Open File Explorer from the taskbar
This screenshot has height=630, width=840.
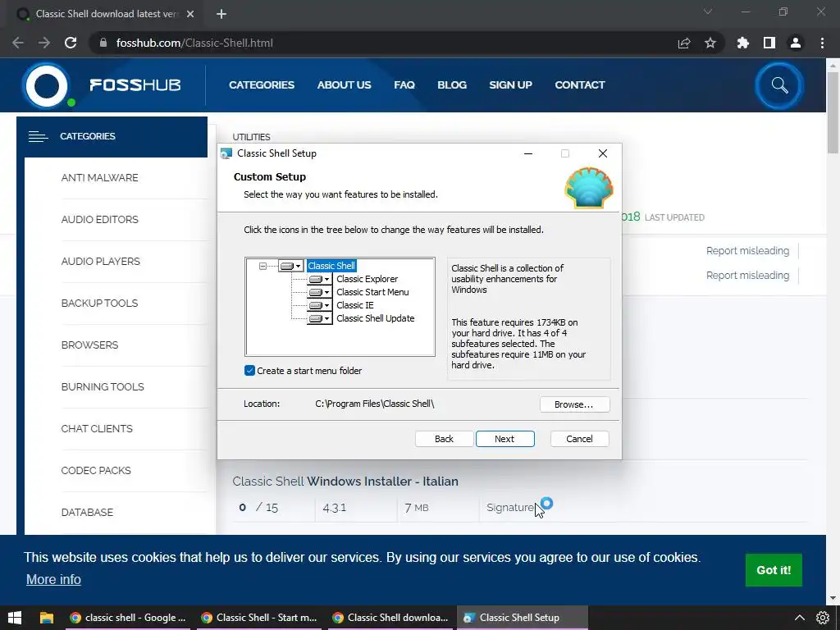(x=47, y=618)
